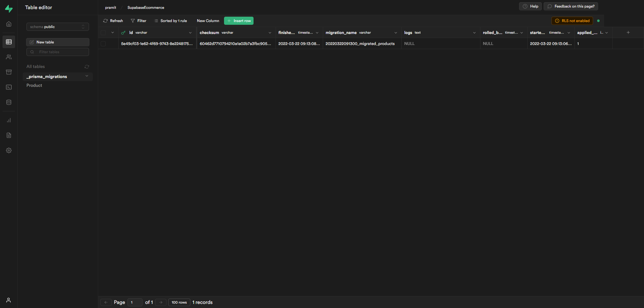Expand the _prisma_migrations table menu chevron
This screenshot has height=308, width=644.
click(87, 76)
